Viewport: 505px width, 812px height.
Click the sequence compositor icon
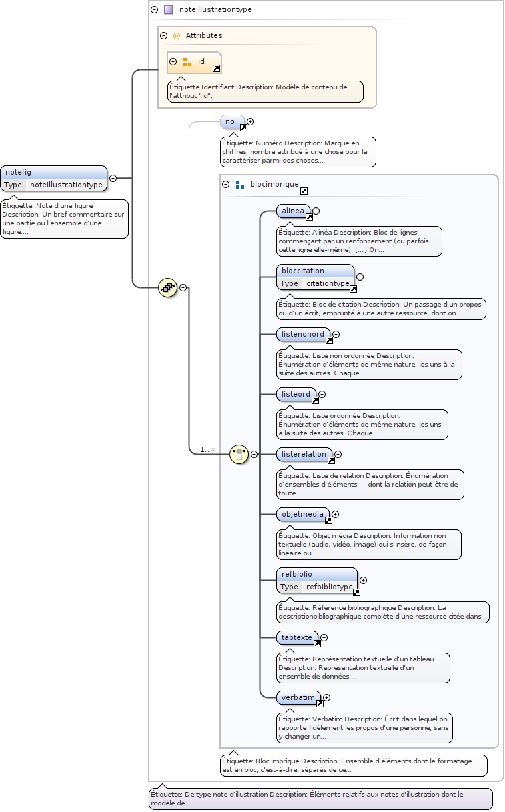[x=167, y=288]
